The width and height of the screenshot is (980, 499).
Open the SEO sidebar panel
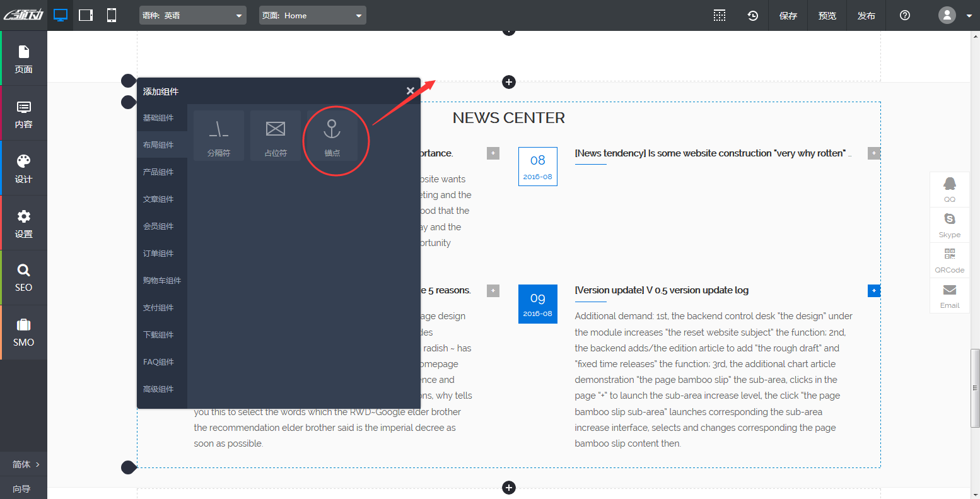[23, 278]
